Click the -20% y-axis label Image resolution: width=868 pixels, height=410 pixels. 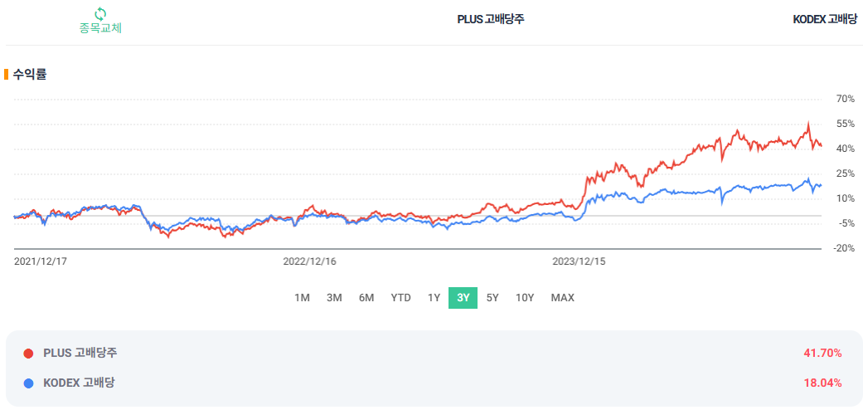(x=844, y=248)
